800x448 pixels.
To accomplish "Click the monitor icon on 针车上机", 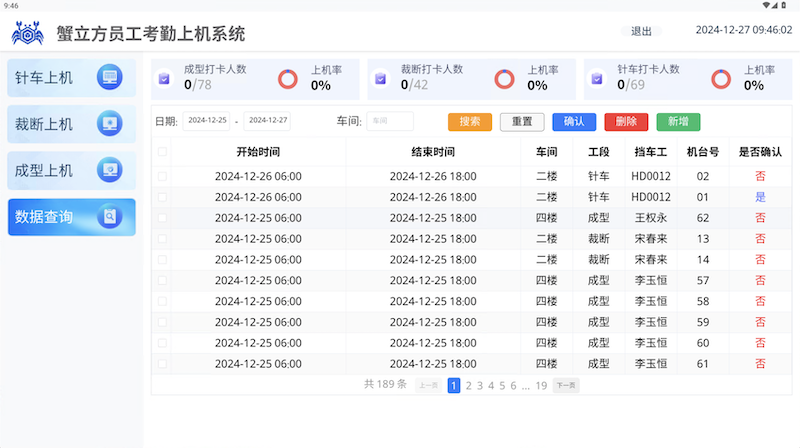I will 110,77.
